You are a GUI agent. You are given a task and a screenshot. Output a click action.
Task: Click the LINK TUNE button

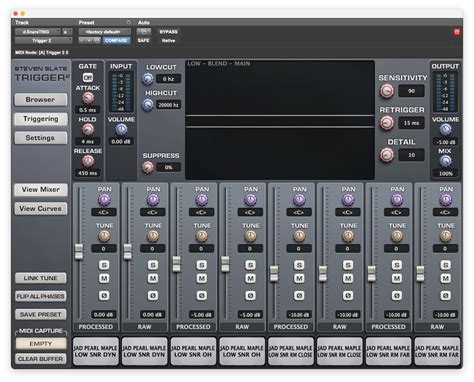click(x=41, y=278)
